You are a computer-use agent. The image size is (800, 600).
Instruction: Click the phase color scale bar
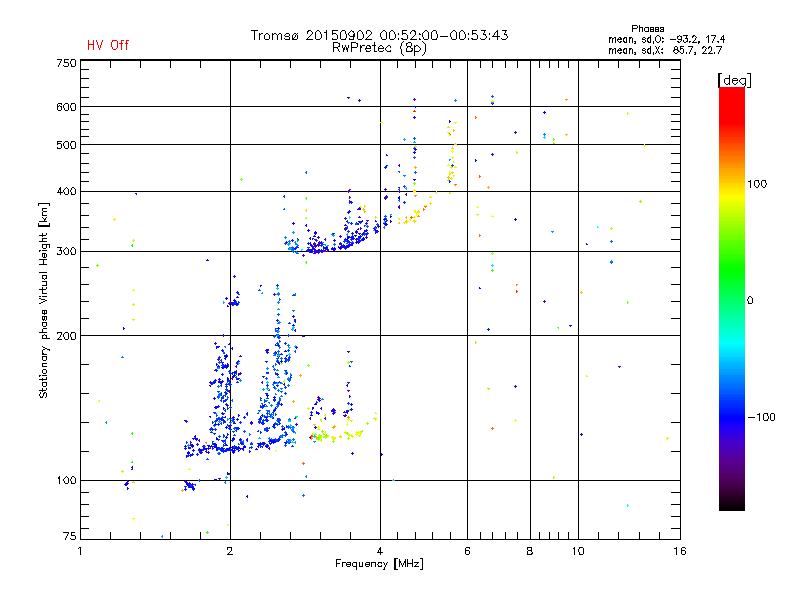point(732,299)
